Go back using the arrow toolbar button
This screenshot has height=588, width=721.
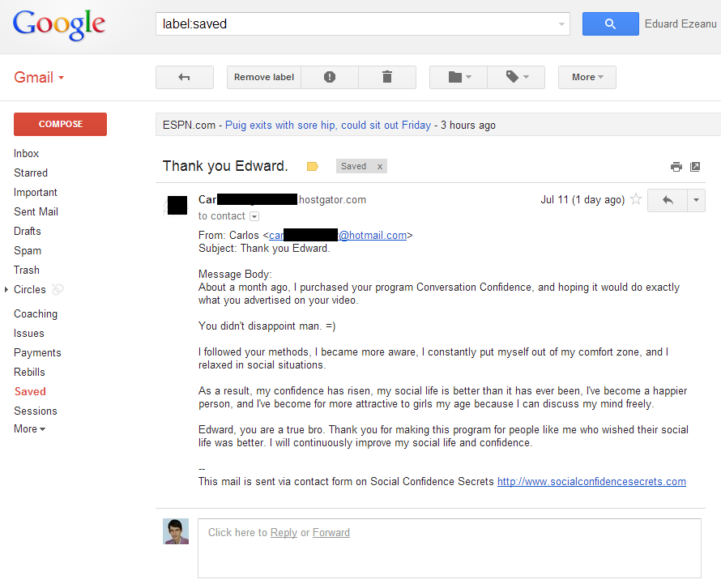pos(185,77)
